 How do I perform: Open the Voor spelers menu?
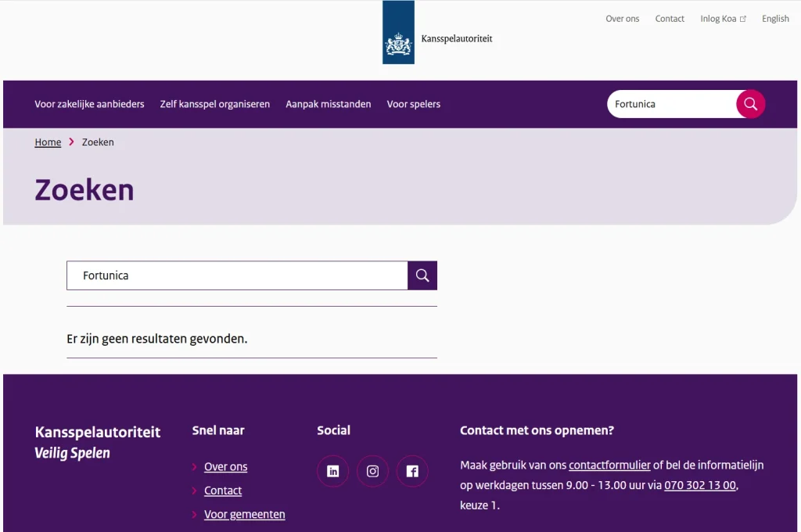click(414, 104)
